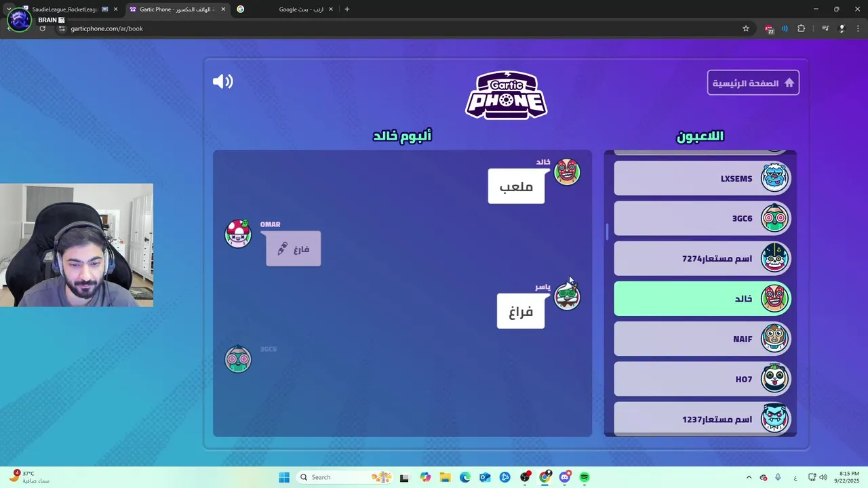Select player NAIF in the players list
This screenshot has height=488, width=868.
click(x=702, y=339)
